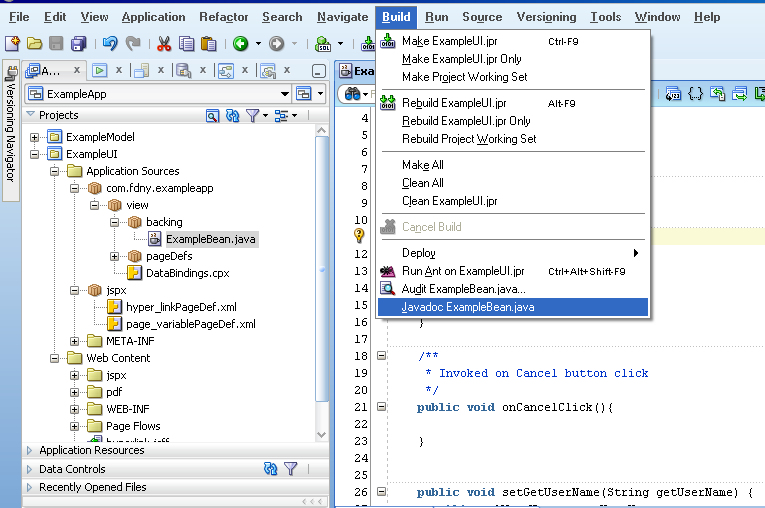Collapse the Web Content node

54,358
